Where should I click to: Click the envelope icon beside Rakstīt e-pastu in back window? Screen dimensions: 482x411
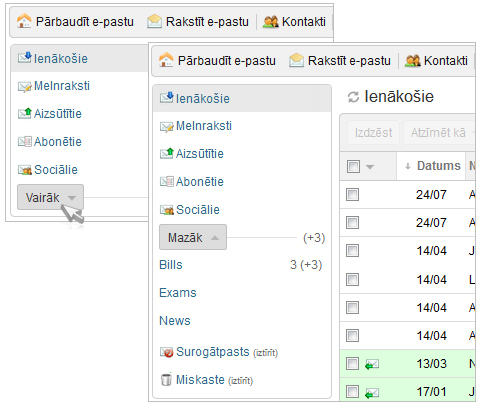[154, 21]
